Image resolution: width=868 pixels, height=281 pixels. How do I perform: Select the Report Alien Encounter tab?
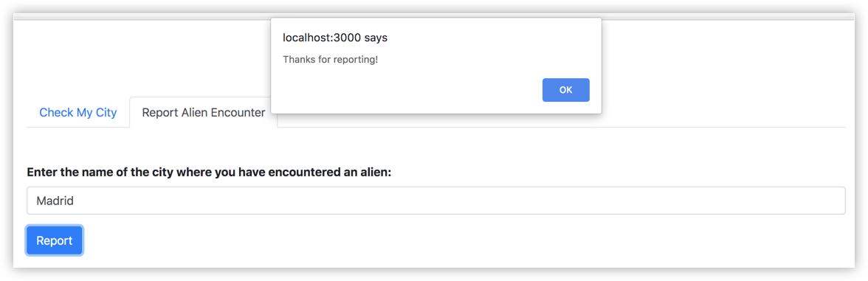point(203,112)
